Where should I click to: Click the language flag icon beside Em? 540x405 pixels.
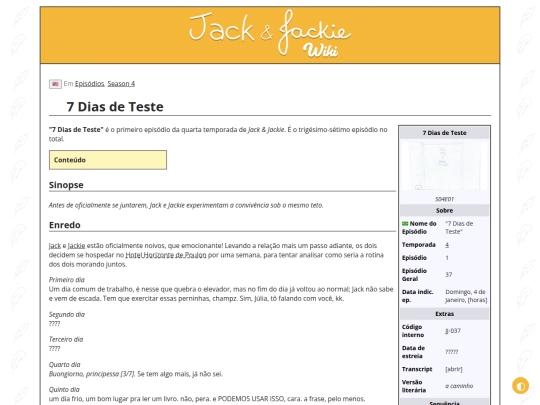click(x=55, y=84)
